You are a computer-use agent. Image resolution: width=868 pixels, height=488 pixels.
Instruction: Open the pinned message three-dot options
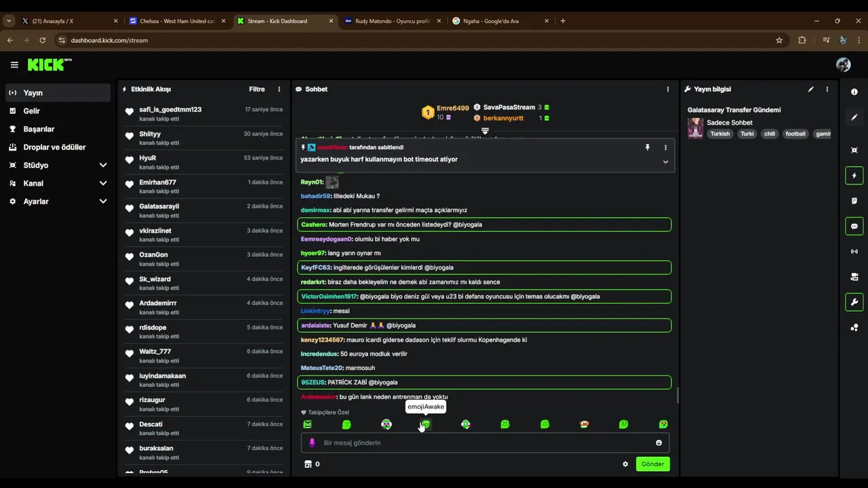tap(665, 147)
